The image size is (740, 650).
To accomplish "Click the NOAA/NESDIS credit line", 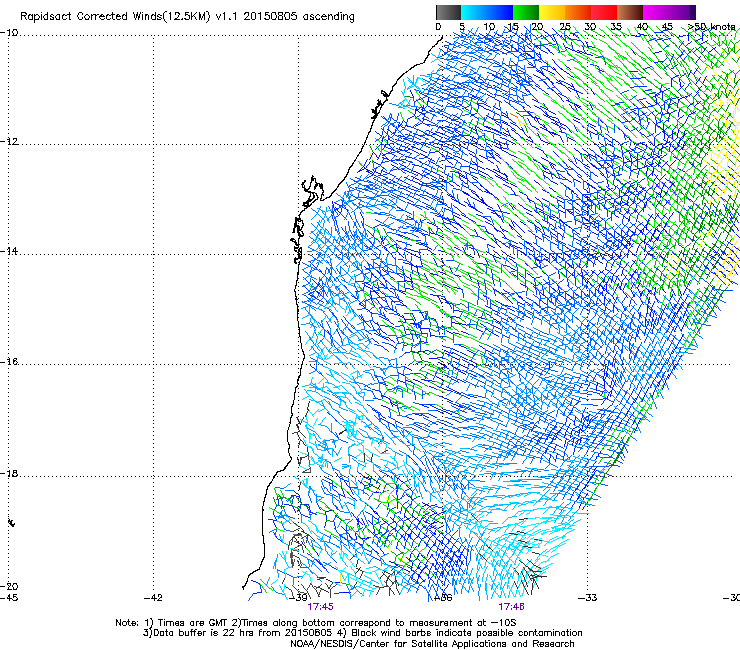I will click(432, 644).
